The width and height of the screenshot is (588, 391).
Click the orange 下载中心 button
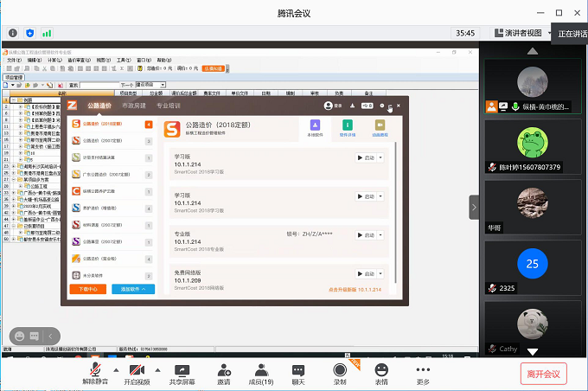point(88,289)
